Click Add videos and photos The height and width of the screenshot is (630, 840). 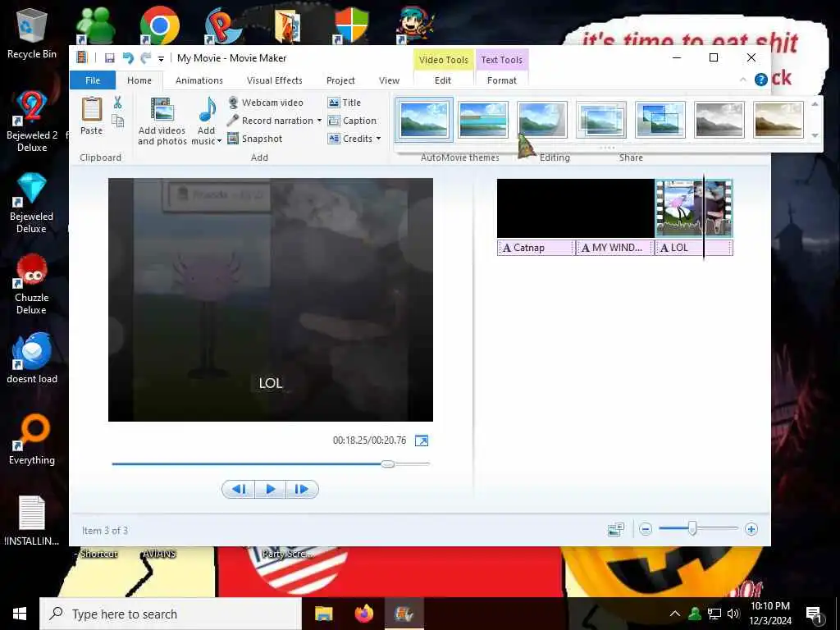pos(162,121)
